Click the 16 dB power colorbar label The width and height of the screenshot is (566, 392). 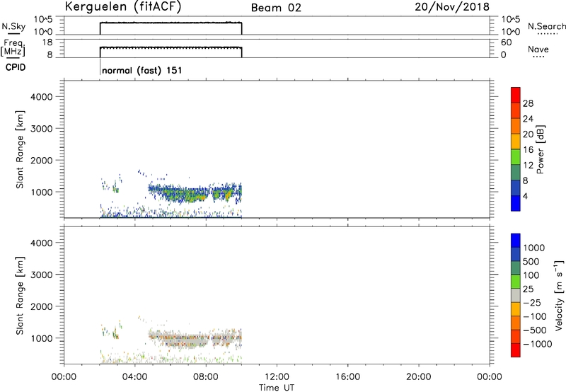pos(528,150)
